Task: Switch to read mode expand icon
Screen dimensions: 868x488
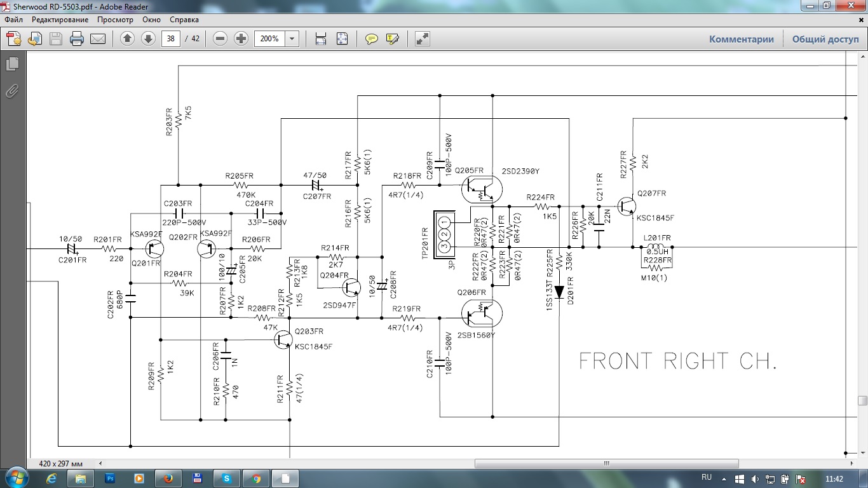Action: [422, 39]
